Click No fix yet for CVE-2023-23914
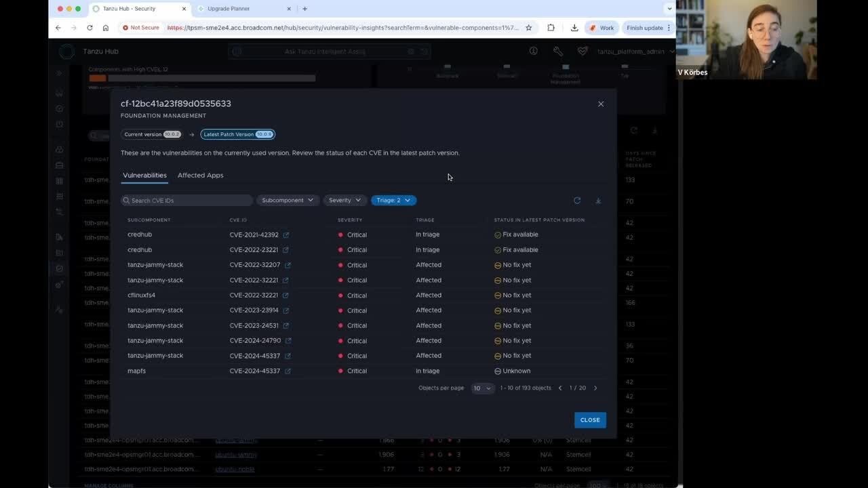 [x=513, y=310]
